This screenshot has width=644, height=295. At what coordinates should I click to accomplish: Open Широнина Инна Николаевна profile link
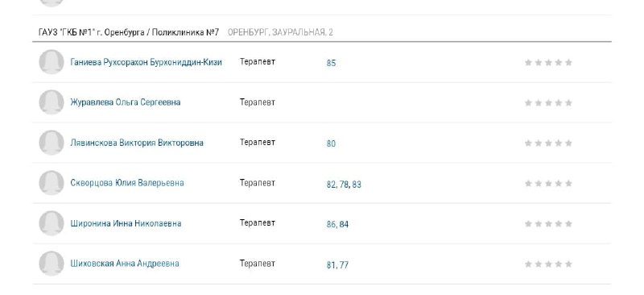(126, 223)
